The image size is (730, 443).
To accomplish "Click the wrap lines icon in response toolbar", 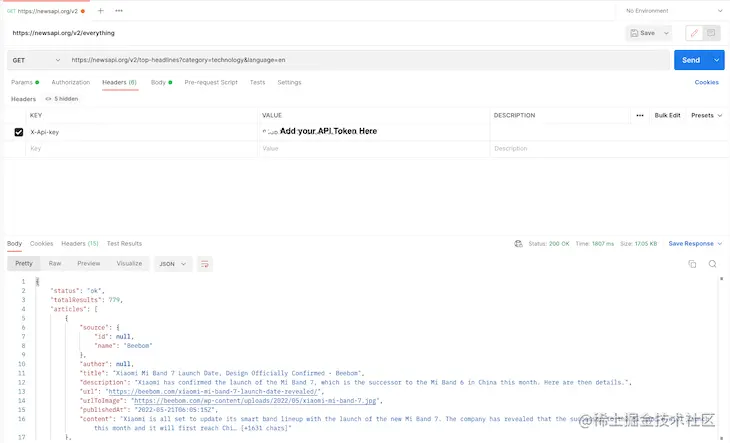I will tap(204, 264).
